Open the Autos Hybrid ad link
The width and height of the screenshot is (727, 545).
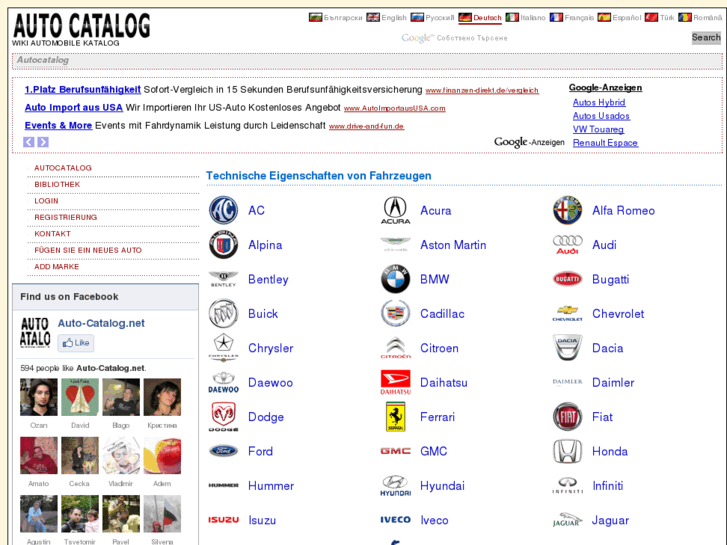point(599,103)
